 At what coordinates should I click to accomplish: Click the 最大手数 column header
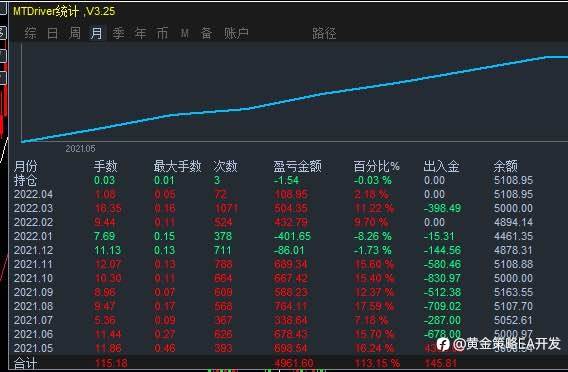pos(177,166)
